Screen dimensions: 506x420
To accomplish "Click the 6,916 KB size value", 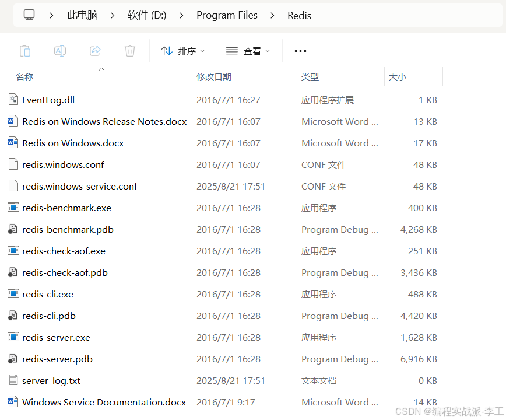I will [419, 359].
